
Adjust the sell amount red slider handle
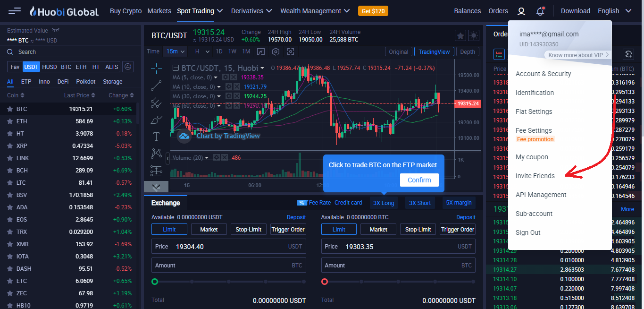pyautogui.click(x=325, y=282)
